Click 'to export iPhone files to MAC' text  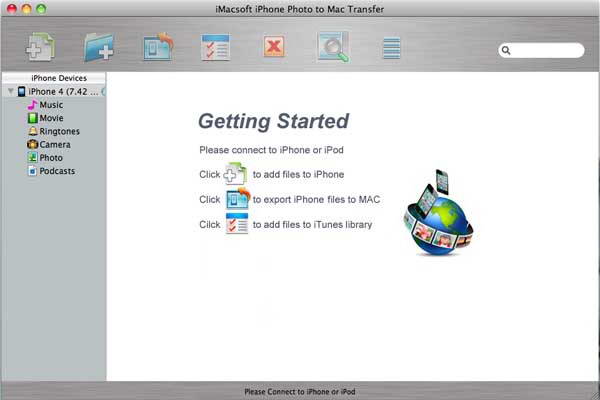(x=316, y=199)
